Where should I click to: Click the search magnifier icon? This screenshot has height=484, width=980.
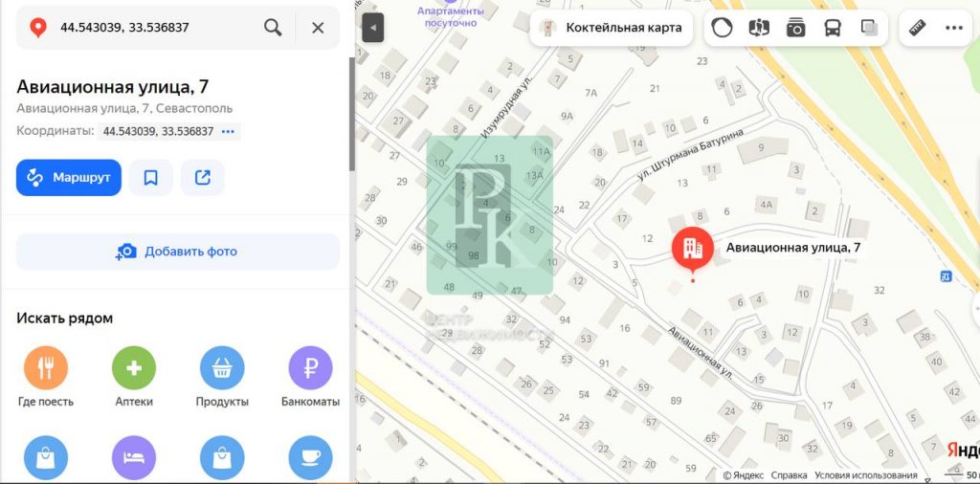273,28
